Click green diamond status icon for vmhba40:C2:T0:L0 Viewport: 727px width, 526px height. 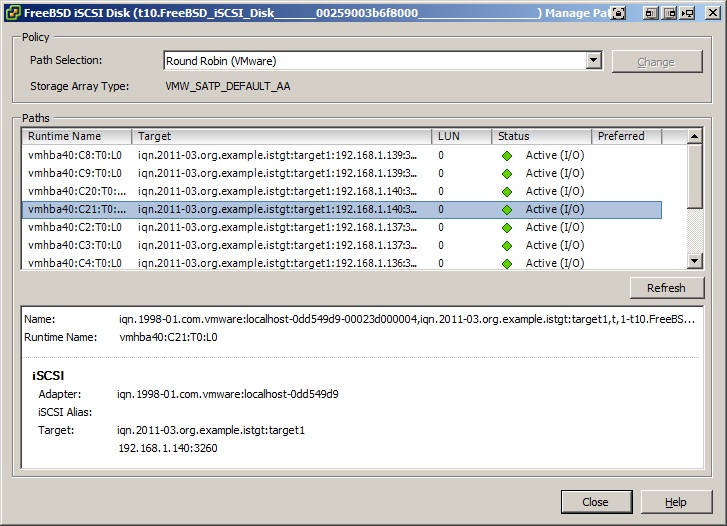(507, 228)
